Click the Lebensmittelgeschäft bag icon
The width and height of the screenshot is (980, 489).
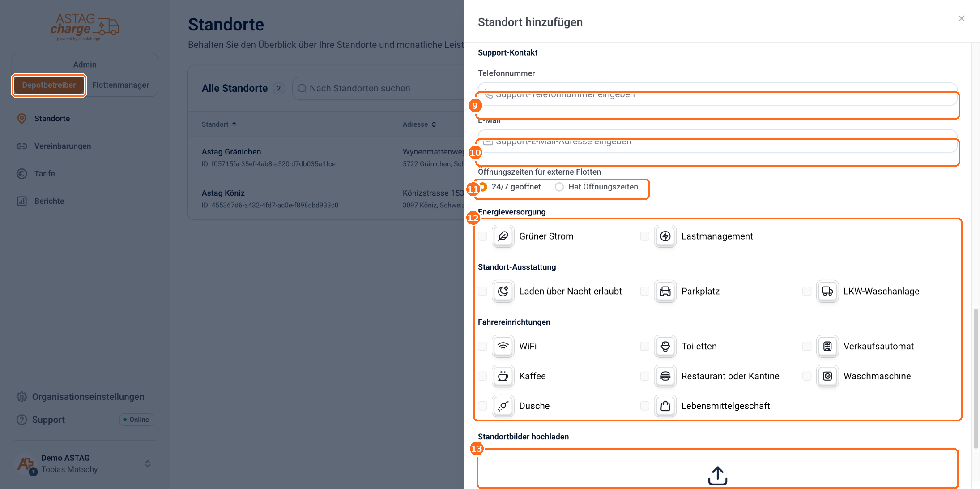[665, 406]
